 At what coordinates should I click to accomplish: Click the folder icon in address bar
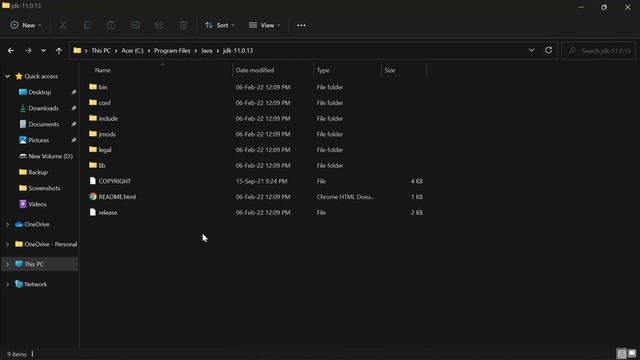point(77,51)
